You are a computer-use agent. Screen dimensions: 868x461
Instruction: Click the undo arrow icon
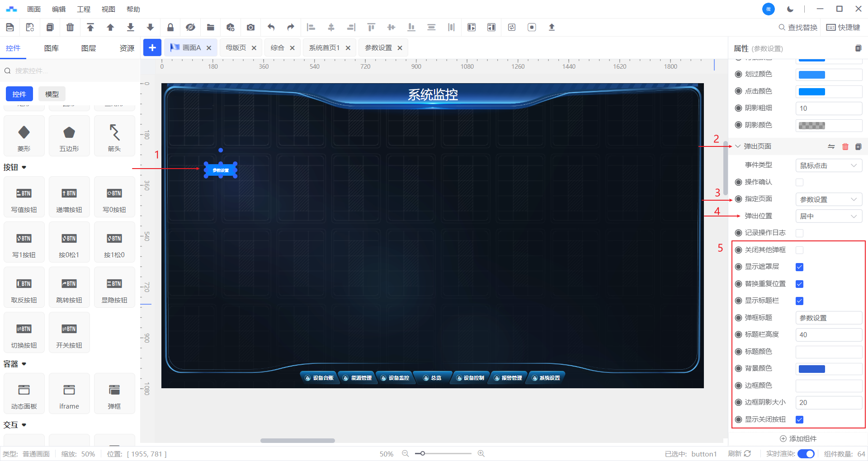click(x=271, y=28)
